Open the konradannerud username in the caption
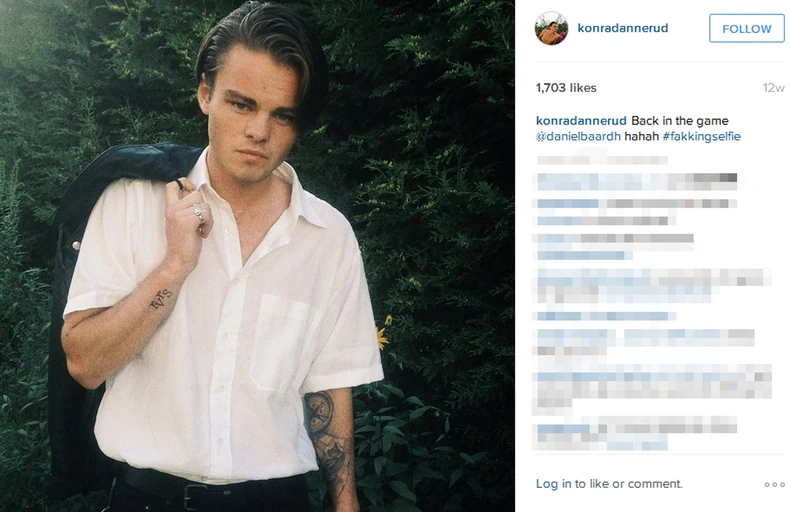Screen dimensions: 790x512 [581, 121]
